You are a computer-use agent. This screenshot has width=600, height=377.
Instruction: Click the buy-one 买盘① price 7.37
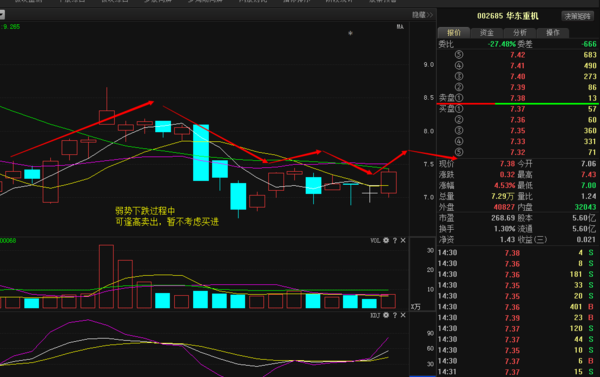pyautogui.click(x=517, y=109)
